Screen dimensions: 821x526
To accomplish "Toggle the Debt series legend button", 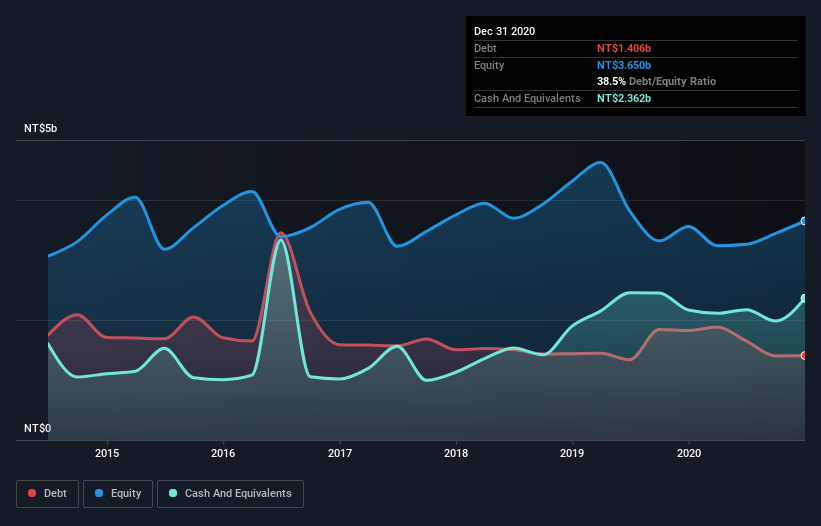I will pyautogui.click(x=48, y=494).
